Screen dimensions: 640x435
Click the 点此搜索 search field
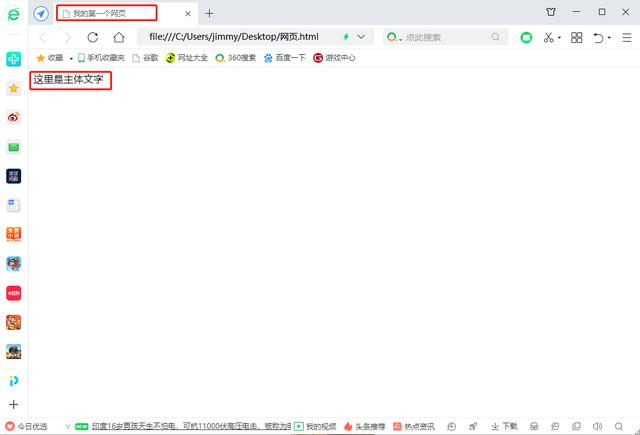[x=447, y=38]
